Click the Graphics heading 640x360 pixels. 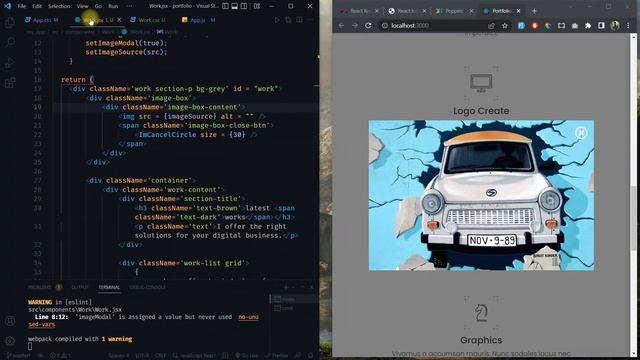(481, 340)
